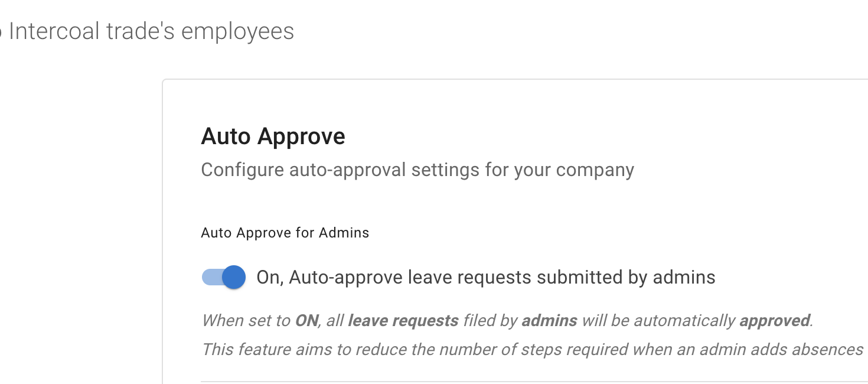
Task: Select the bold leave requests text
Action: point(403,320)
